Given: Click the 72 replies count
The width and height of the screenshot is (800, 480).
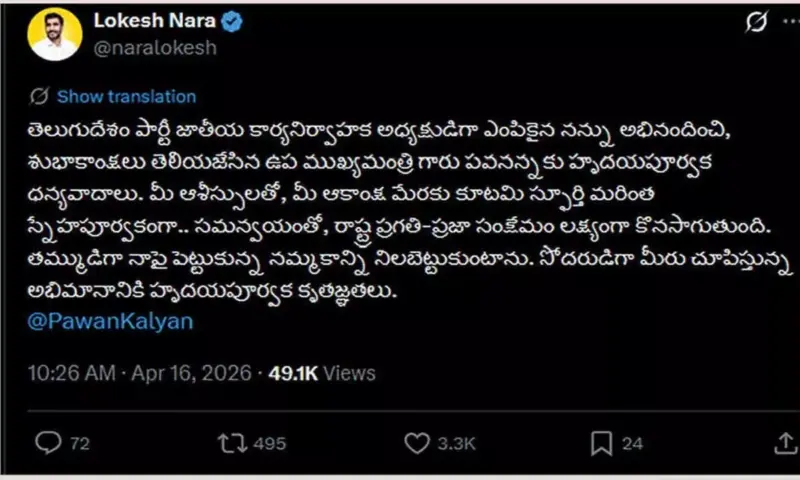Looking at the screenshot, I should click(x=81, y=442).
